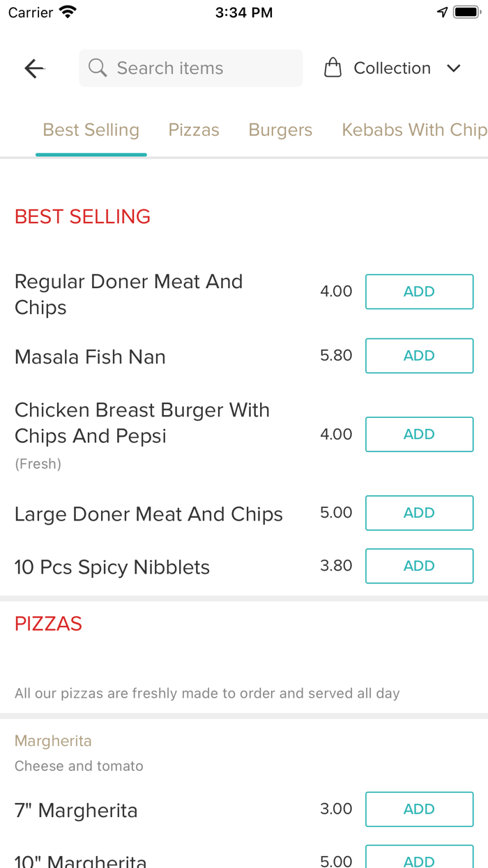Click the Wi-Fi icon in status bar

coord(66,11)
